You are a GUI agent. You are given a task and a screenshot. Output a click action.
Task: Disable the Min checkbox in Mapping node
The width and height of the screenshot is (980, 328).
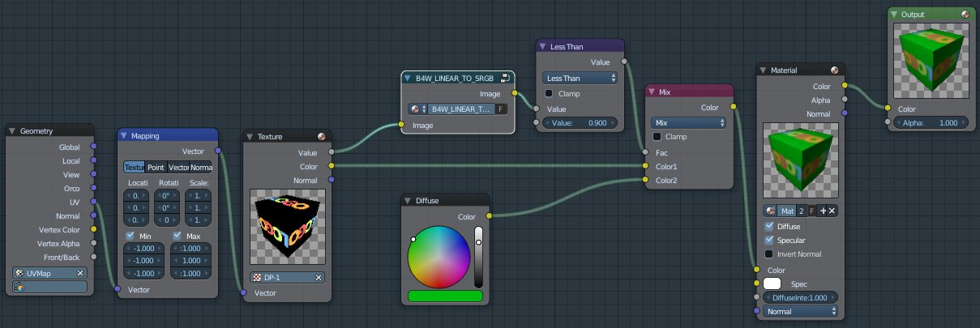pyautogui.click(x=130, y=236)
